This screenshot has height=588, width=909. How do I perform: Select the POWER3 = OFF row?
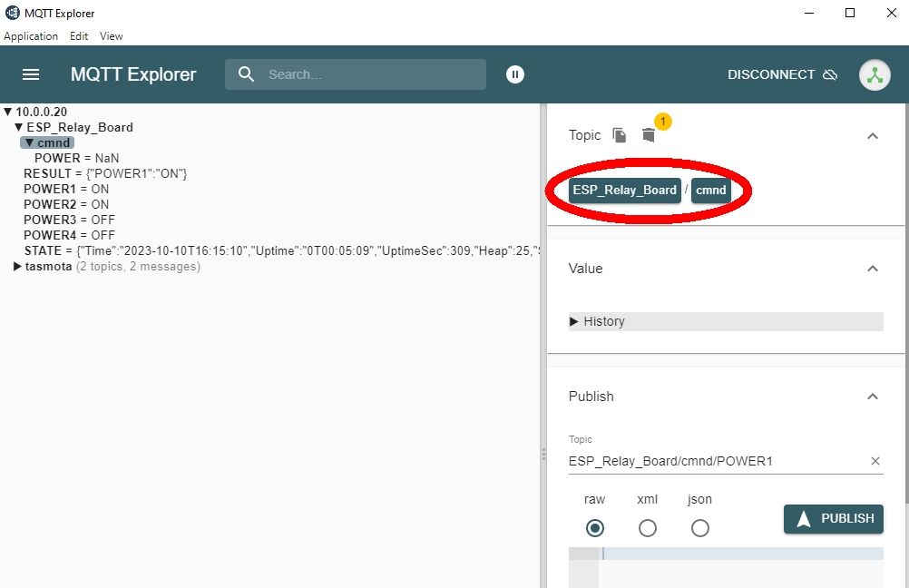[70, 220]
